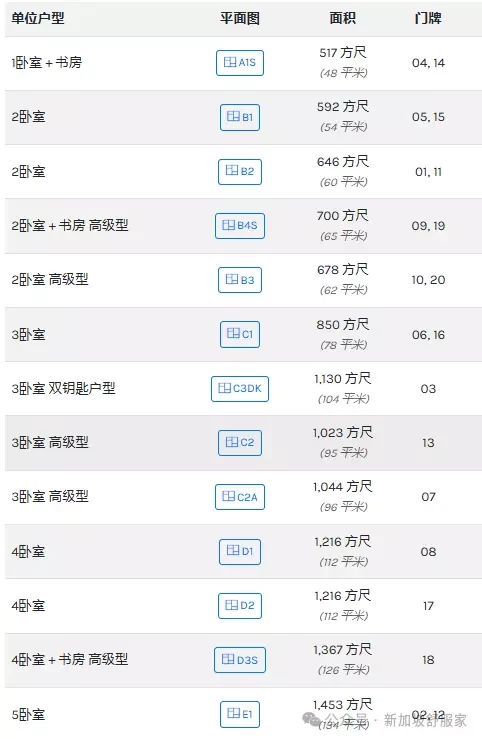Click the 面积 column header
Image resolution: width=482 pixels, height=739 pixels.
[x=343, y=18]
